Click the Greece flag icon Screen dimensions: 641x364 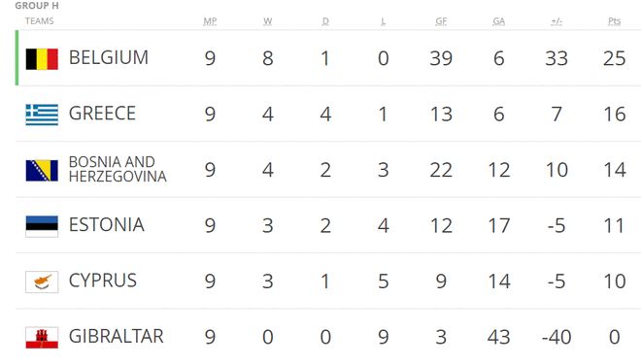pos(42,115)
